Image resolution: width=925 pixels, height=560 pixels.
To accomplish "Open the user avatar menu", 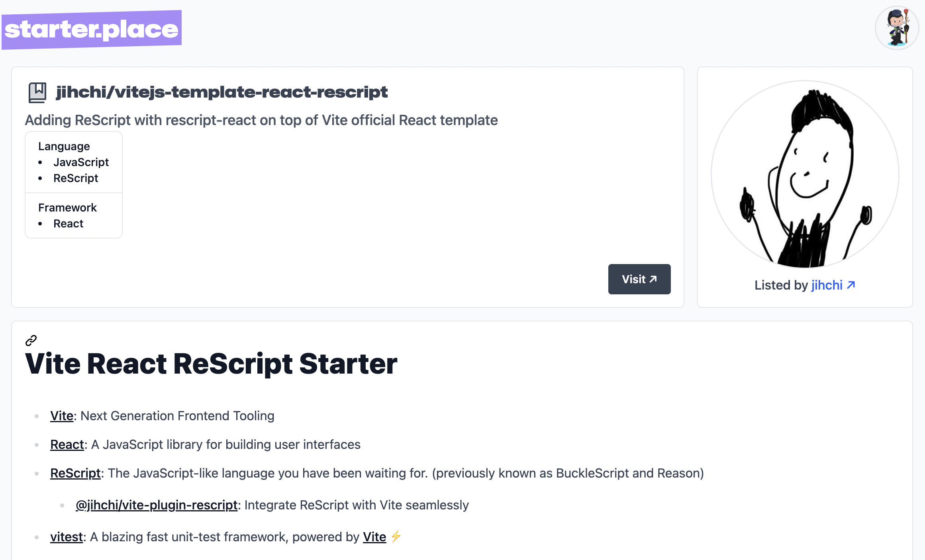I will [897, 28].
